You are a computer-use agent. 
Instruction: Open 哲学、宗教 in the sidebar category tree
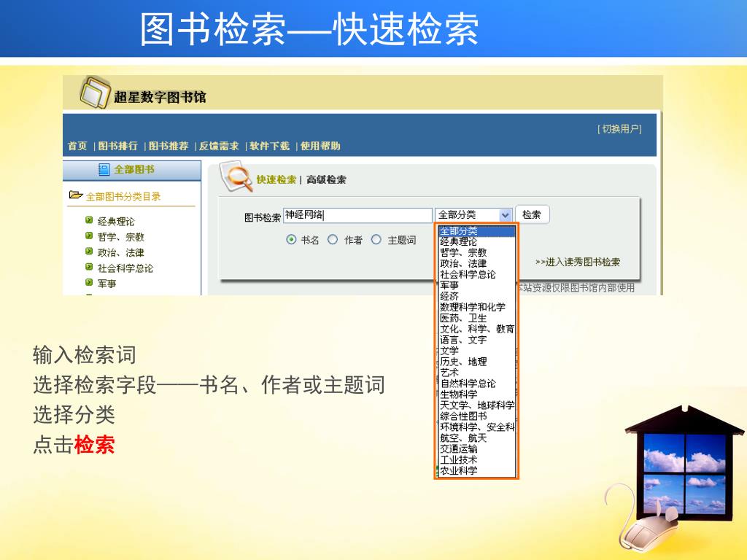pos(121,237)
